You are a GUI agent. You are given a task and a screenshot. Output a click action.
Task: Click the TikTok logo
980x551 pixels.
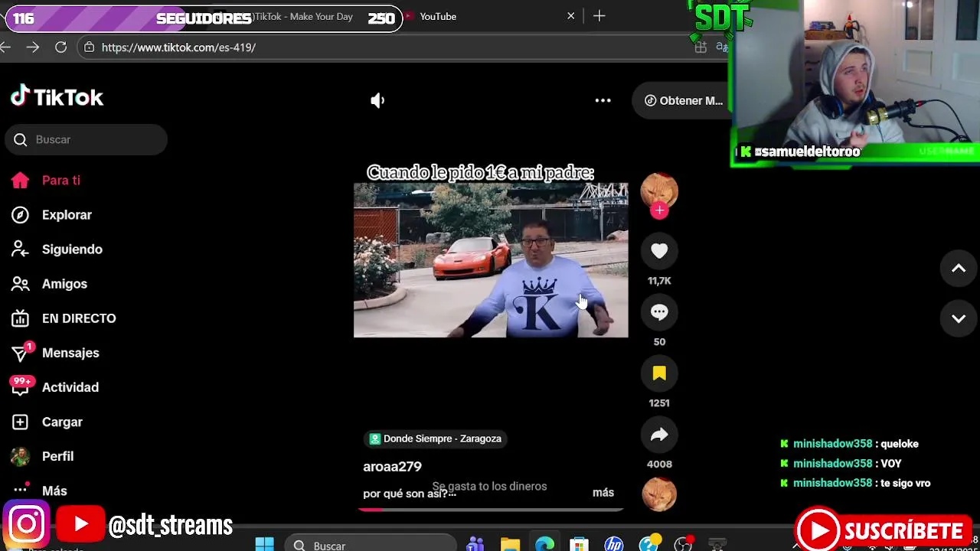point(57,97)
